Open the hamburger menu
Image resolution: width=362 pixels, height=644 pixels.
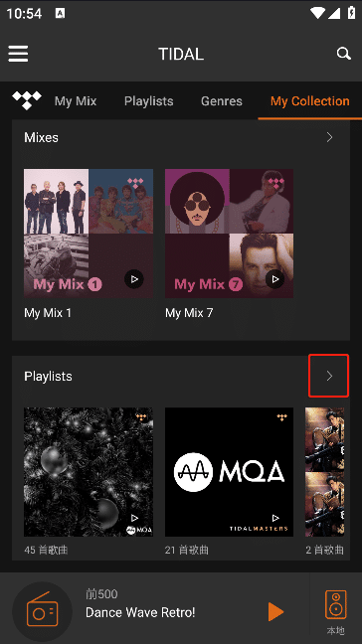point(18,54)
